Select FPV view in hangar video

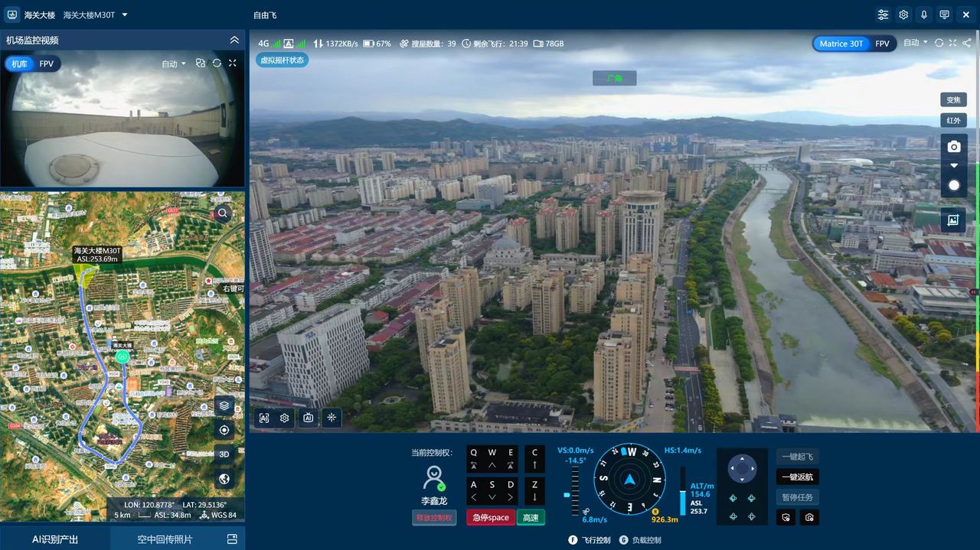[x=47, y=63]
